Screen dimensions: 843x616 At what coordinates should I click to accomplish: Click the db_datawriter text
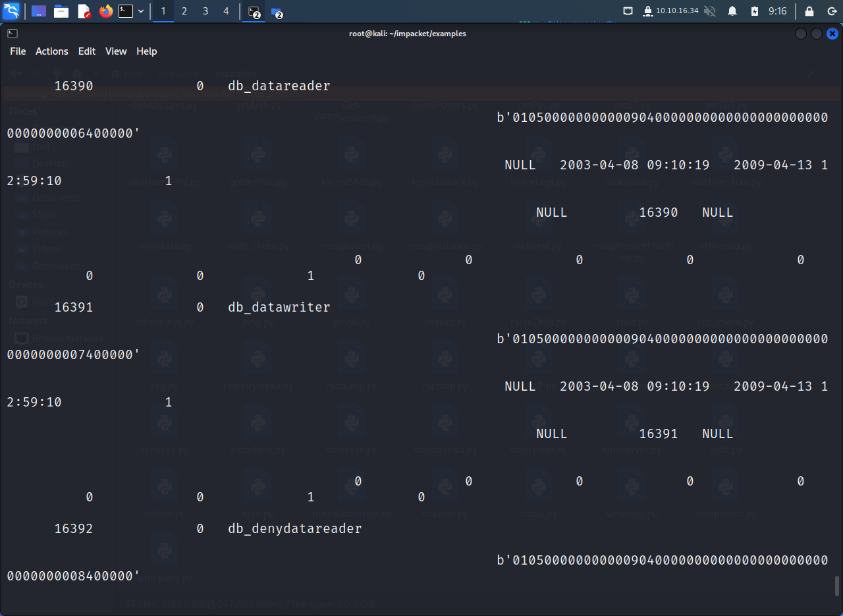(x=279, y=307)
